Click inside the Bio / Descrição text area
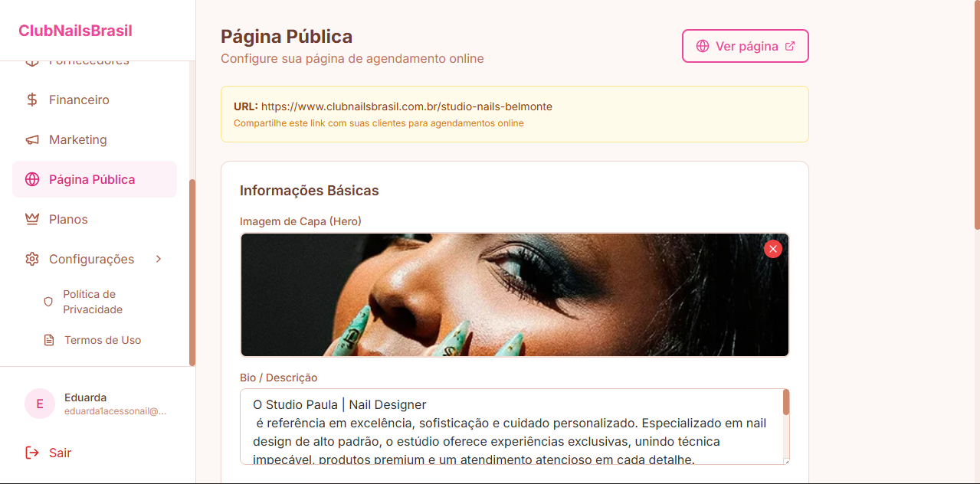This screenshot has width=980, height=484. (x=511, y=427)
